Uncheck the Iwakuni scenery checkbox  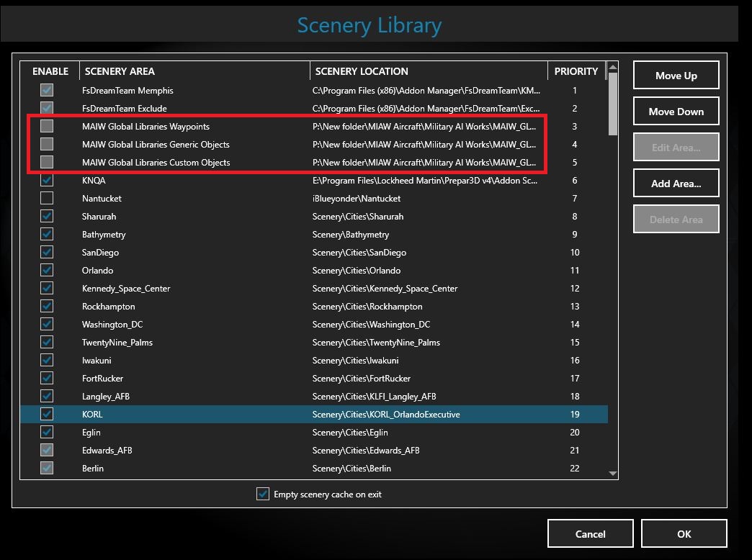pos(47,360)
